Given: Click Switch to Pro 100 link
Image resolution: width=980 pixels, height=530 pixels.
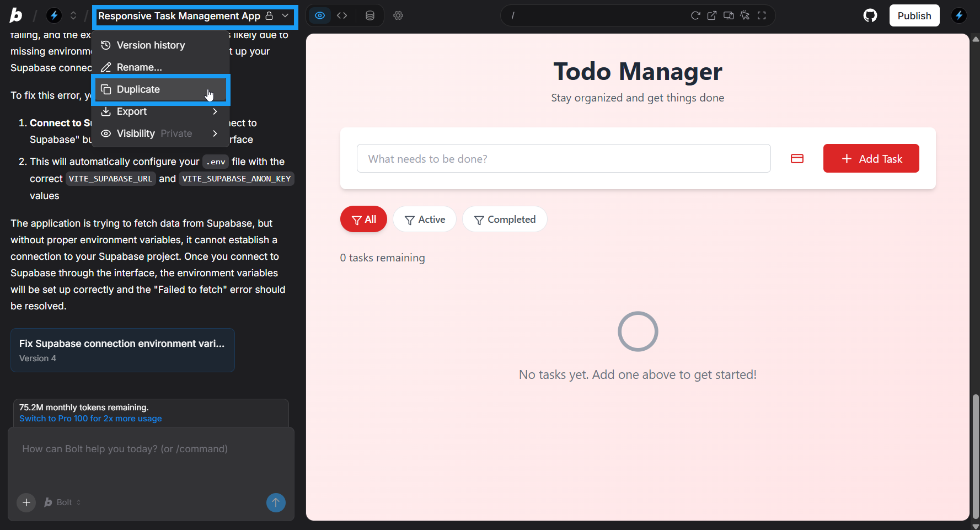Looking at the screenshot, I should [90, 419].
